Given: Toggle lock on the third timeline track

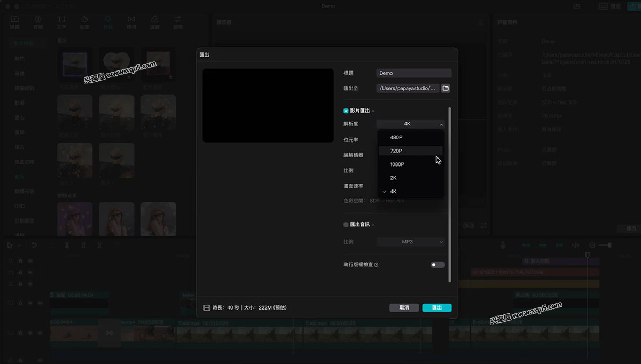Looking at the screenshot, I should (x=20, y=283).
